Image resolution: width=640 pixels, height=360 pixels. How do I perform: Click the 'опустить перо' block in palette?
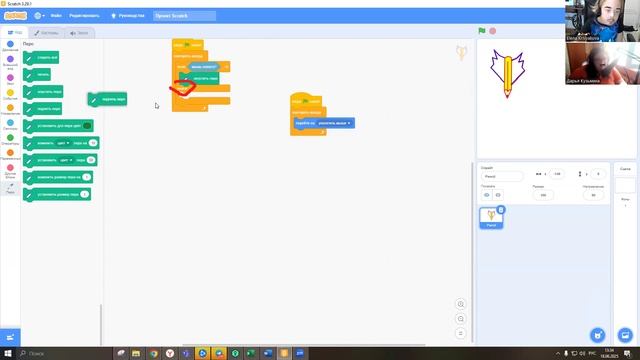pyautogui.click(x=43, y=92)
